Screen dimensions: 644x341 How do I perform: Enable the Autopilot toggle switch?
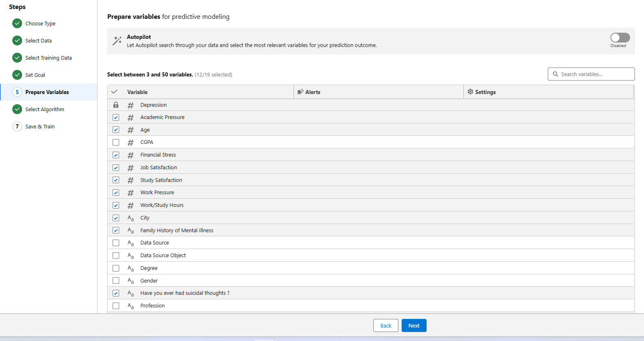[620, 38]
